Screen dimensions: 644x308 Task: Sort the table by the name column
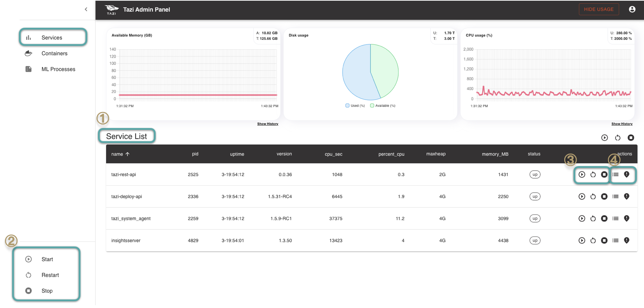(120, 154)
